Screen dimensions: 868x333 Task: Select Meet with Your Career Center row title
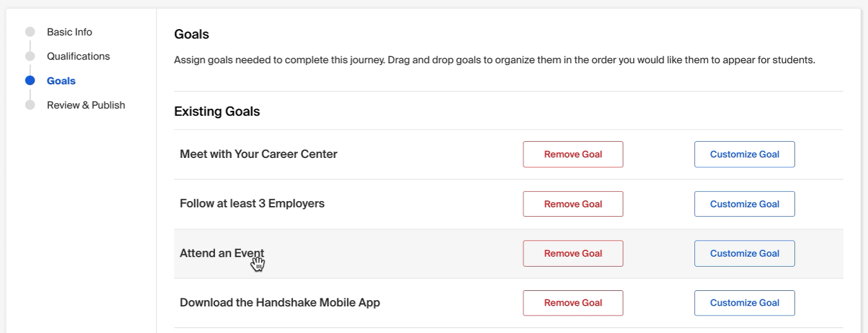pos(258,154)
